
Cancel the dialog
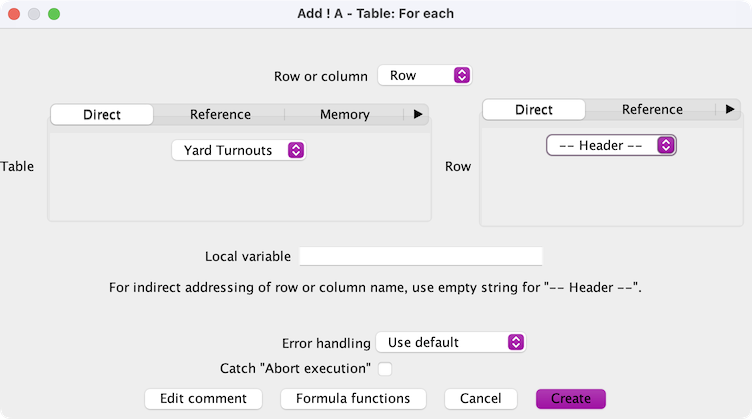tap(480, 398)
